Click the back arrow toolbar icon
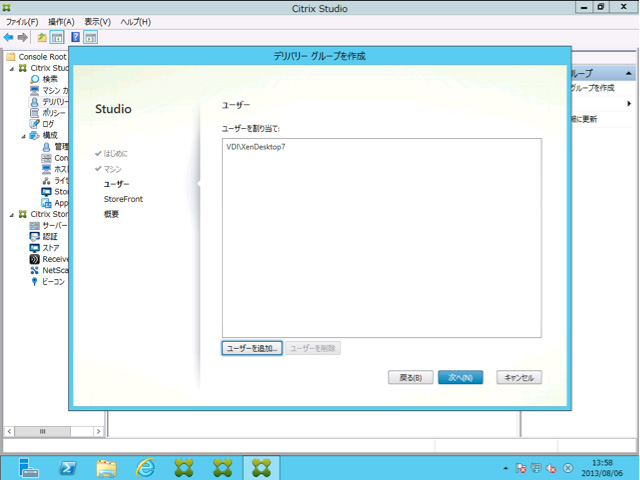Image resolution: width=640 pixels, height=480 pixels. click(8, 38)
